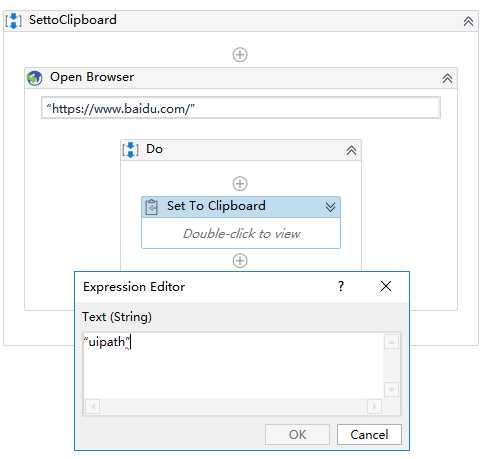The height and width of the screenshot is (459, 488).
Task: Click the baidu URL input field
Action: click(x=241, y=108)
